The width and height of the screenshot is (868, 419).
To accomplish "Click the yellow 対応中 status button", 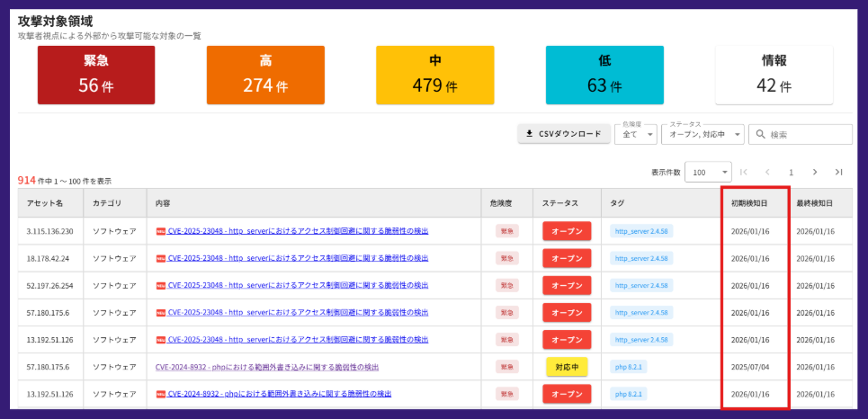I will pos(566,367).
